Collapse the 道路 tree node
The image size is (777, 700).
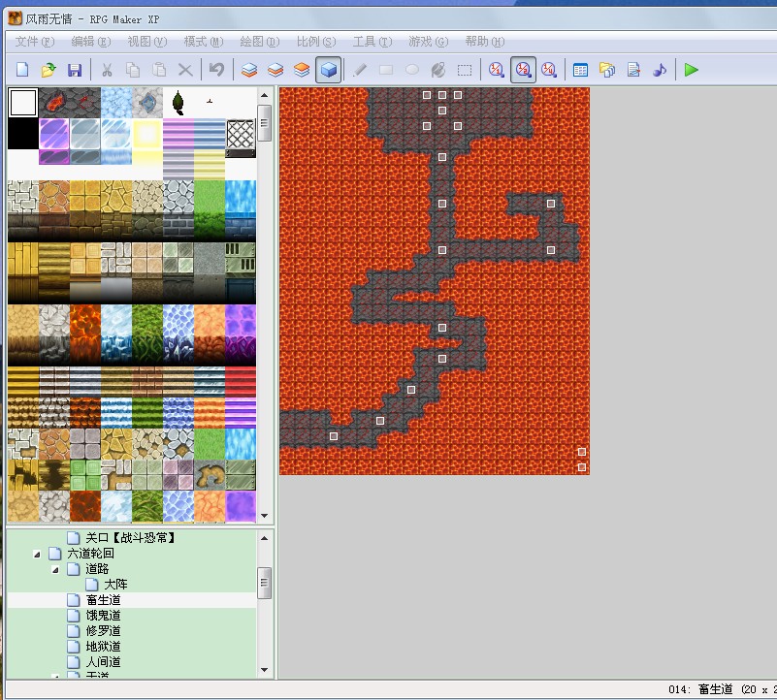[55, 570]
